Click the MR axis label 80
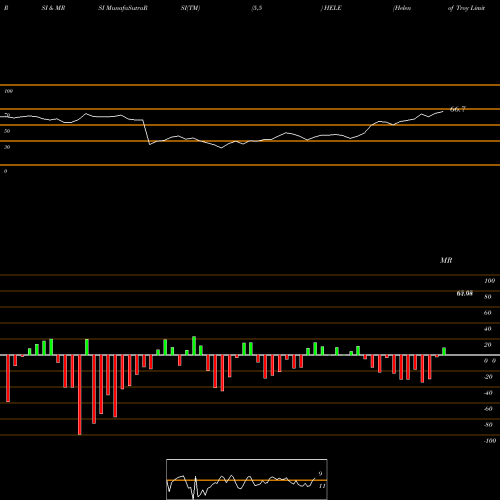 click(488, 297)
